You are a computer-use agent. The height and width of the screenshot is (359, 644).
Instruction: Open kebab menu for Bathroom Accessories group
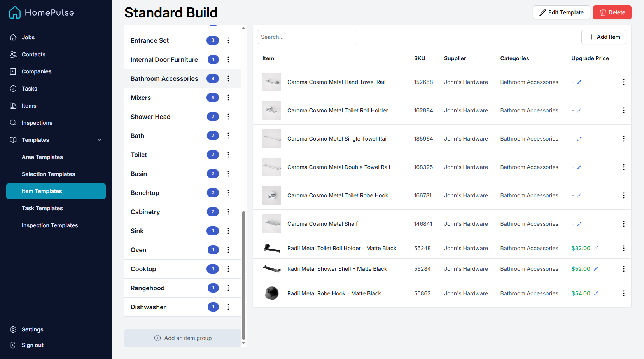click(x=228, y=78)
